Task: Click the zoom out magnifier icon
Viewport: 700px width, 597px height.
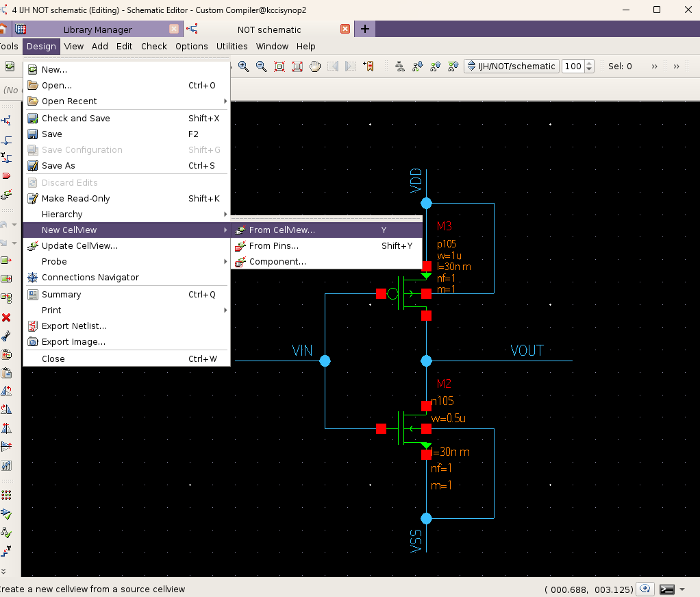Action: coord(262,66)
